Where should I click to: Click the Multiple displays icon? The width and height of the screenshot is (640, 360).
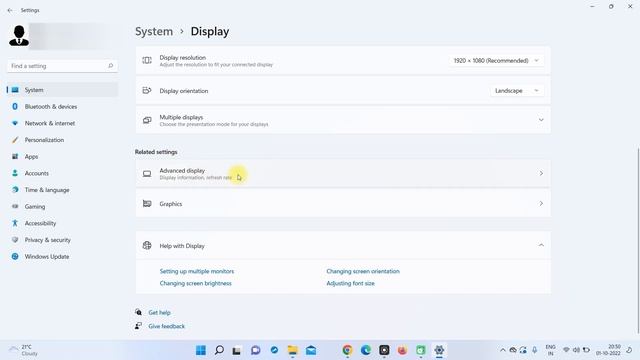click(147, 120)
